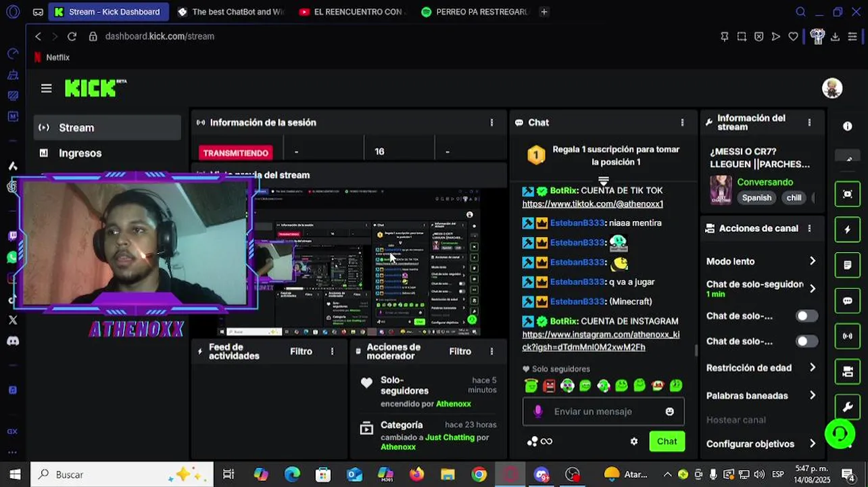This screenshot has height=487, width=868.
Task: Open Información del stream options menu
Action: 809,122
